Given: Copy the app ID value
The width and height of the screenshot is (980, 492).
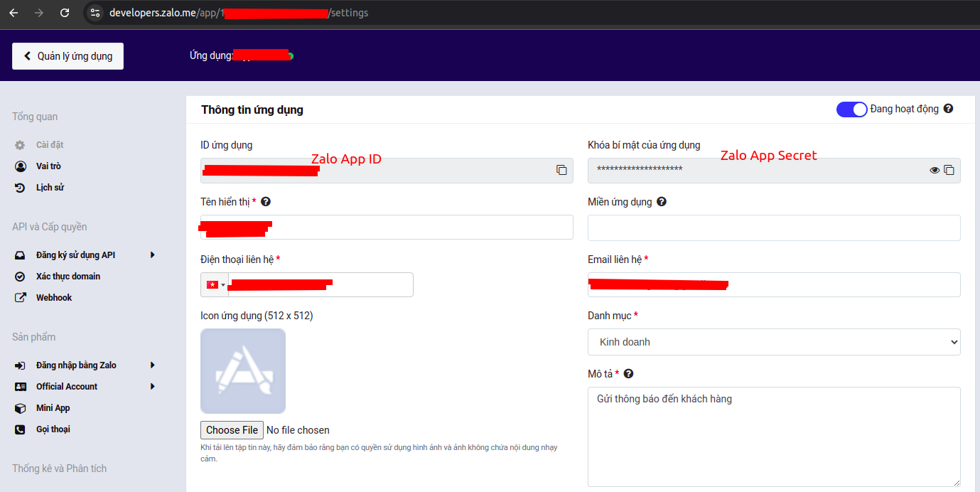Looking at the screenshot, I should [x=561, y=170].
